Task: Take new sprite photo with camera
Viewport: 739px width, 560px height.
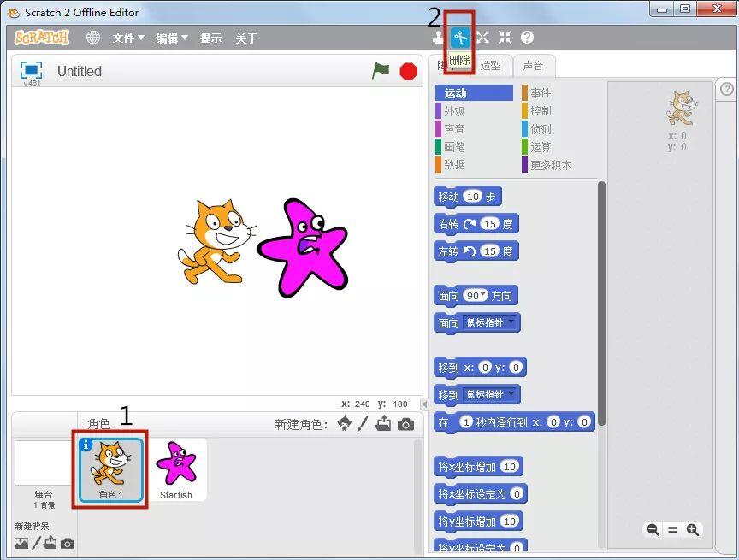Action: pyautogui.click(x=405, y=424)
